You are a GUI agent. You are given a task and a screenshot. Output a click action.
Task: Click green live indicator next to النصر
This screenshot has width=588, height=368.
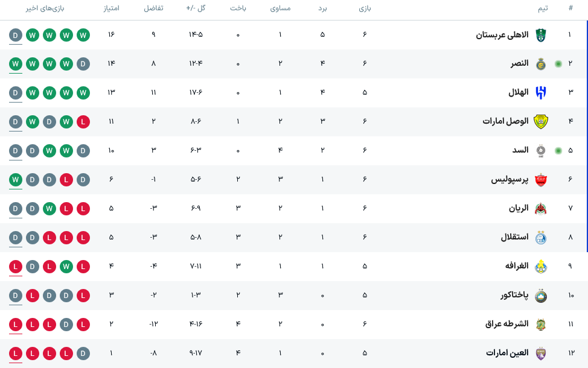(558, 64)
